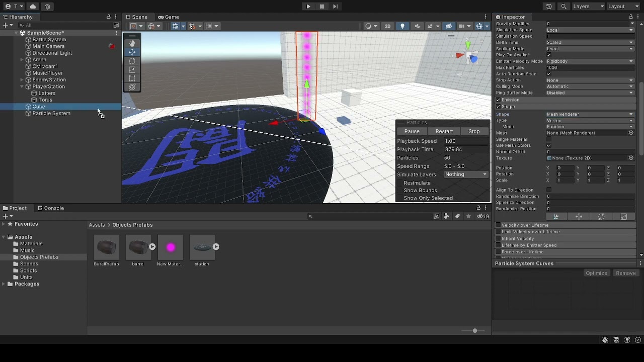The width and height of the screenshot is (644, 362).
Task: Expand the Packages folder in the Project panel
Action: pos(4,284)
